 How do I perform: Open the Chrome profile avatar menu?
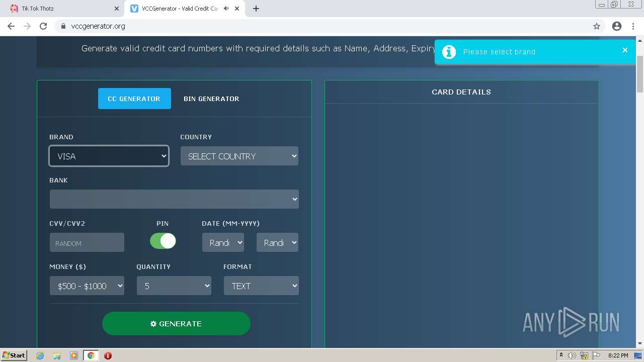pyautogui.click(x=617, y=26)
